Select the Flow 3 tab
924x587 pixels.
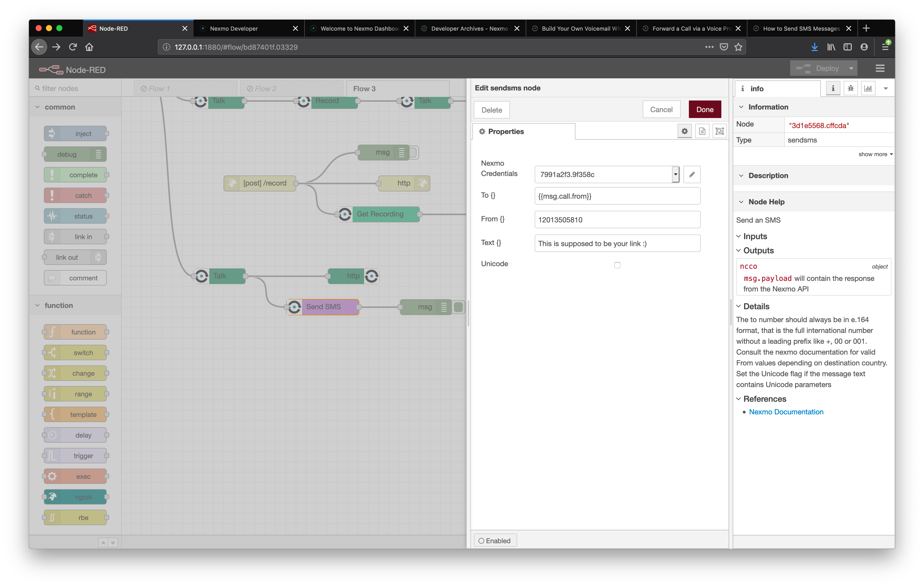[398, 89]
